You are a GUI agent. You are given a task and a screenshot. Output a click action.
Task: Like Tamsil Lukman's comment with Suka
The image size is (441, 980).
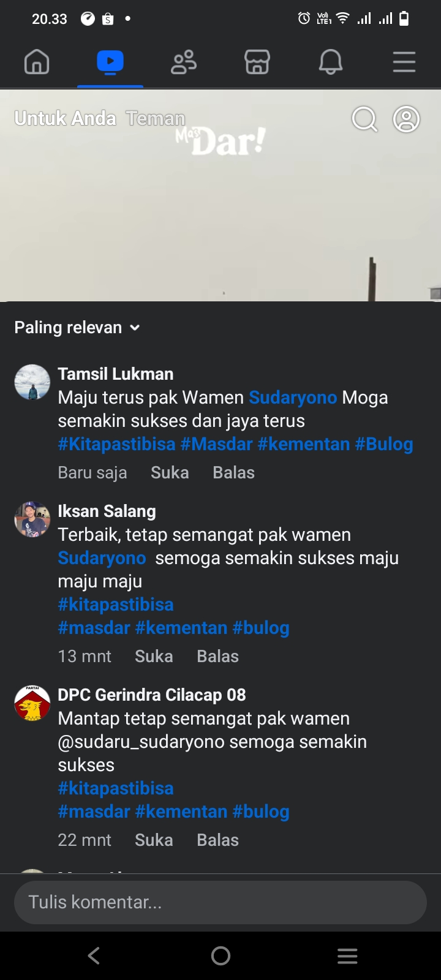[170, 473]
